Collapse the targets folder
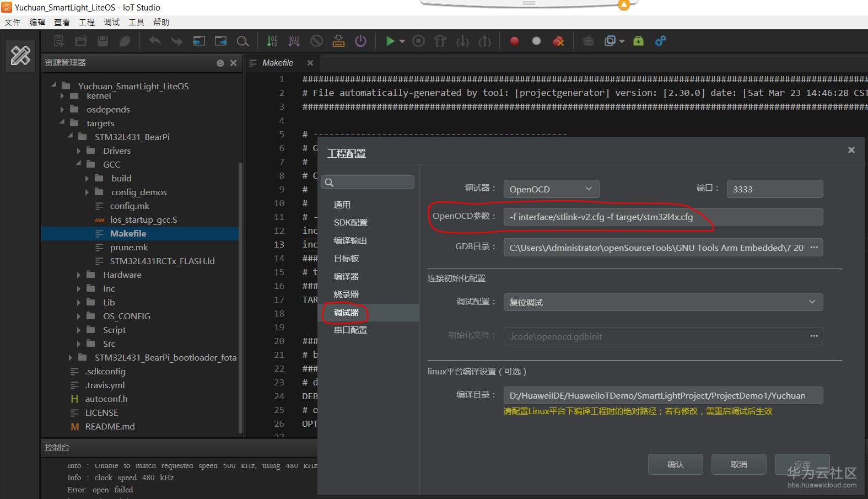The image size is (868, 499). [62, 122]
